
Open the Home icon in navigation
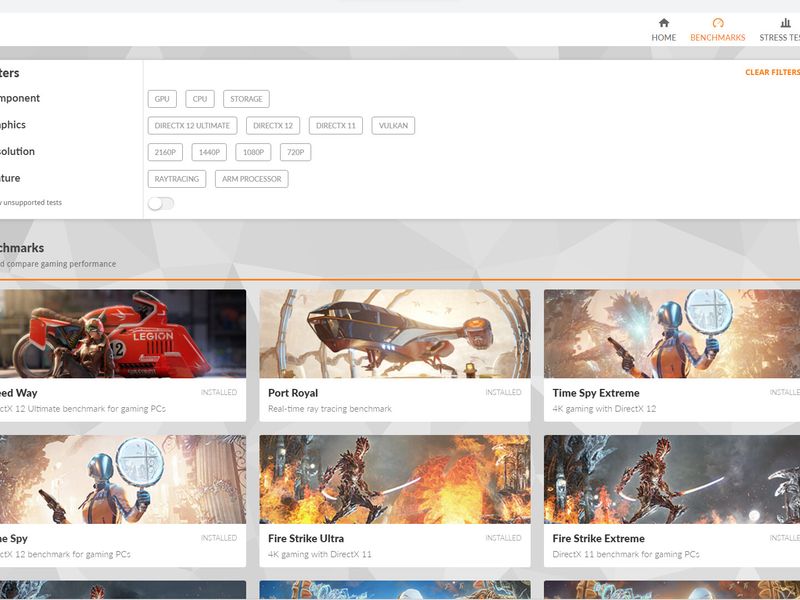(664, 22)
